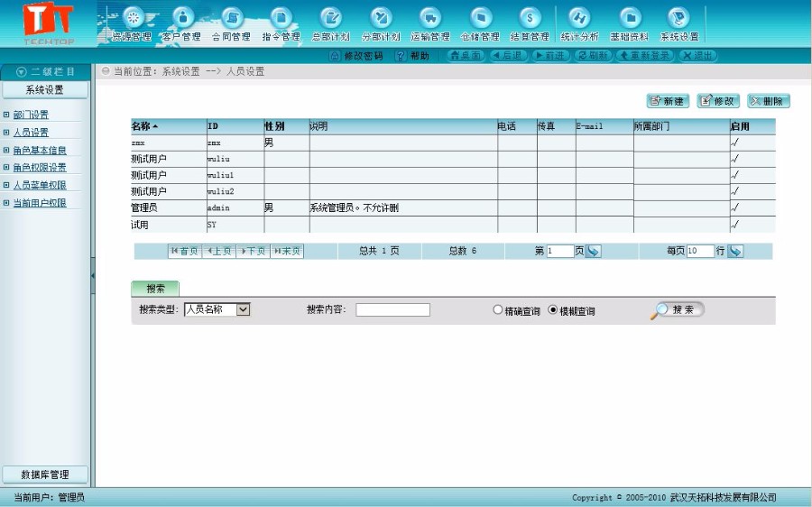
Task: Open the 指令管理 icon
Action: coord(281,18)
